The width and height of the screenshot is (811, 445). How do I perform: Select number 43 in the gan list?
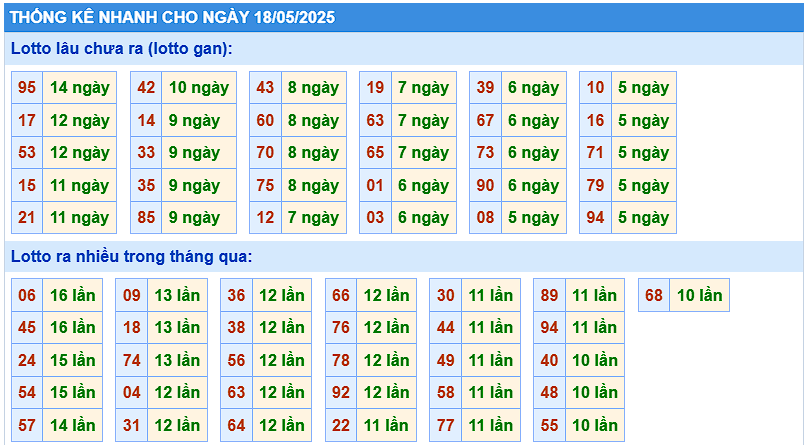pyautogui.click(x=265, y=87)
